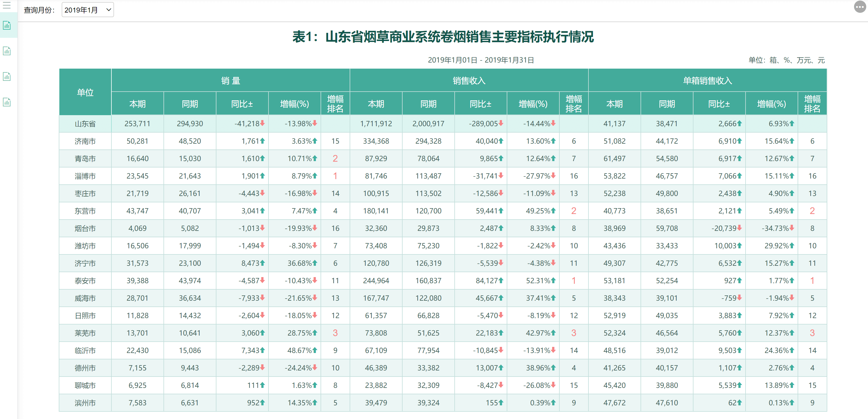Click the 山东省 summary row
Viewport: 868px width, 419px height.
pyautogui.click(x=85, y=124)
